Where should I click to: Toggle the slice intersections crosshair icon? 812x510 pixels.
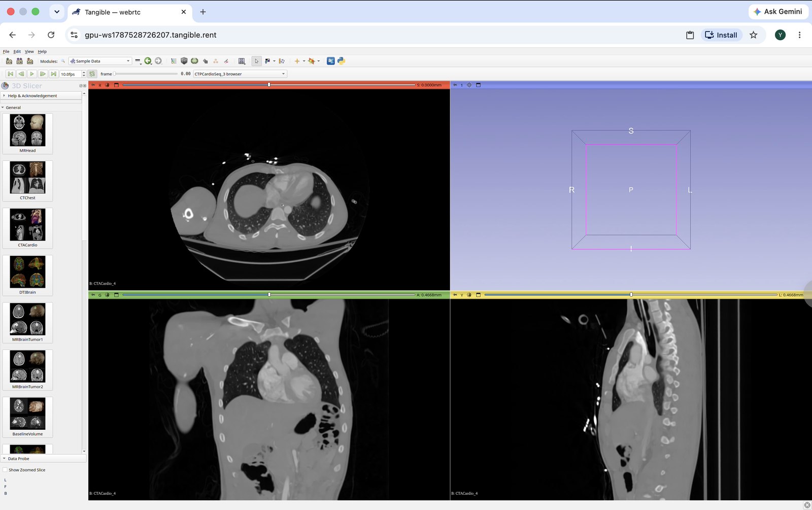(311, 61)
